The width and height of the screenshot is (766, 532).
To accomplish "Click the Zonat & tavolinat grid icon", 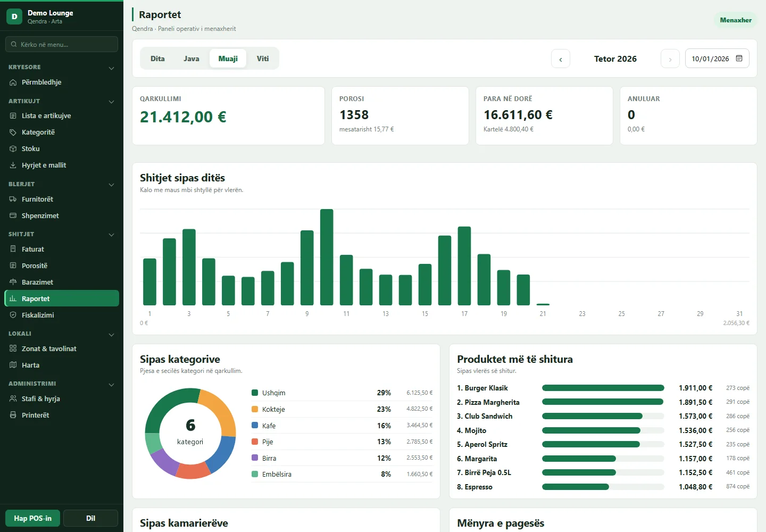I will [13, 349].
